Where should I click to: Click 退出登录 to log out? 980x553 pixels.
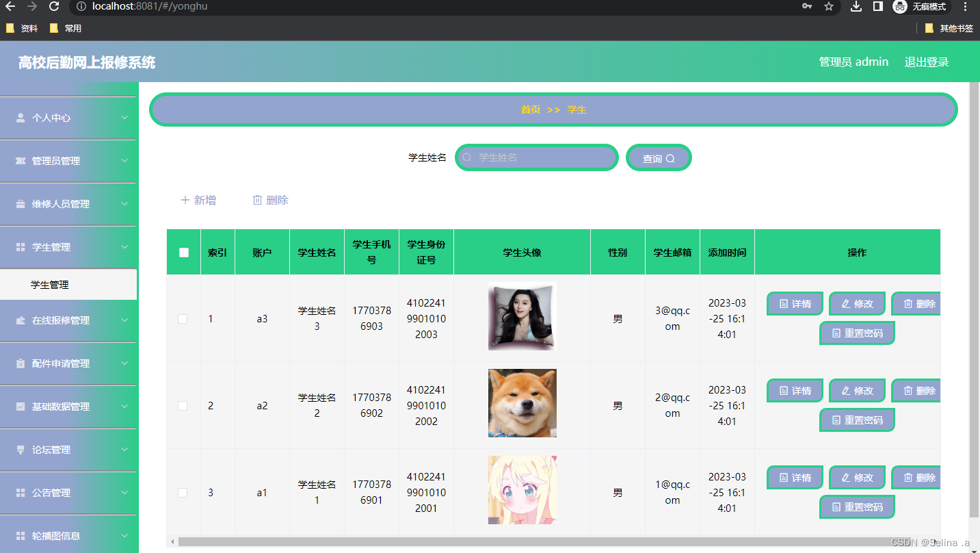pyautogui.click(x=927, y=62)
